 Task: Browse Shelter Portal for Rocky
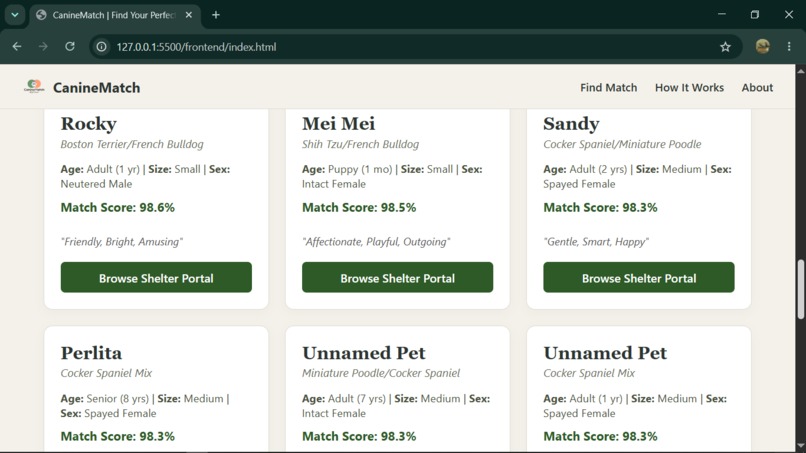point(156,278)
